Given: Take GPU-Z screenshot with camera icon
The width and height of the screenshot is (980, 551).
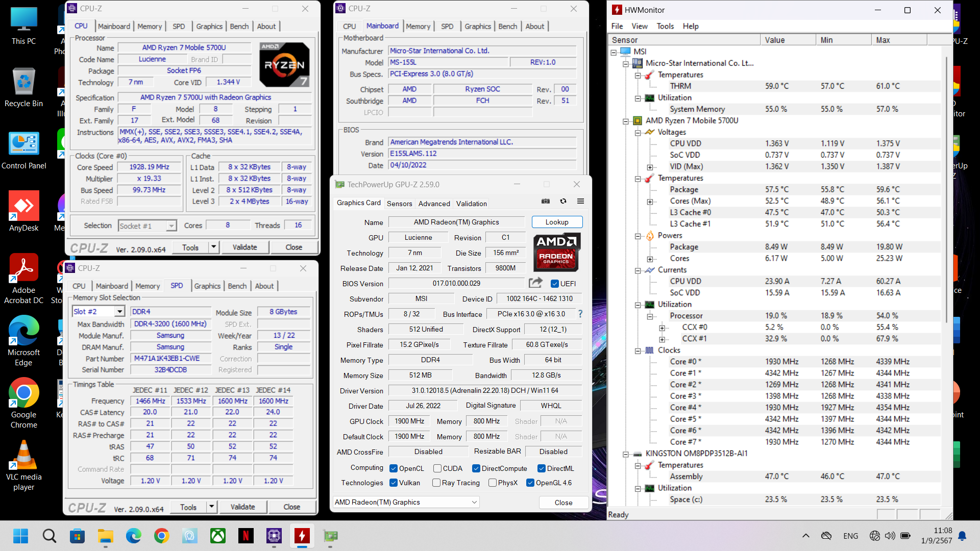Looking at the screenshot, I should click(546, 202).
